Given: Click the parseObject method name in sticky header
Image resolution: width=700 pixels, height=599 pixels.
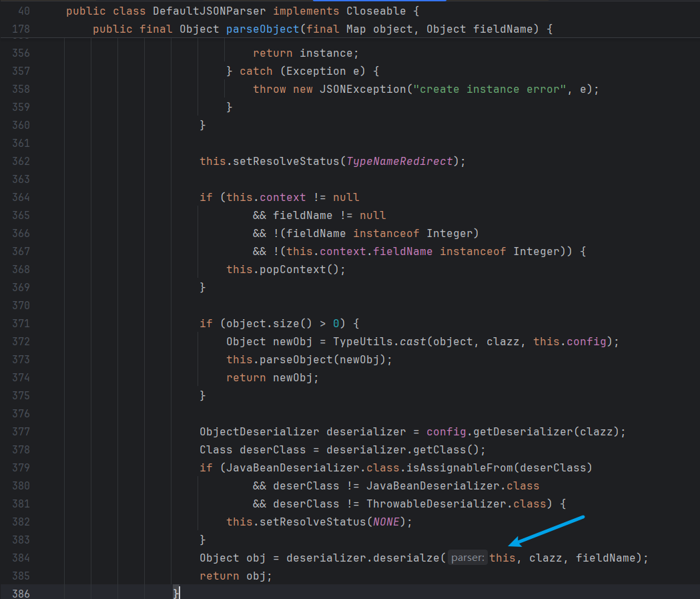Looking at the screenshot, I should [x=262, y=29].
